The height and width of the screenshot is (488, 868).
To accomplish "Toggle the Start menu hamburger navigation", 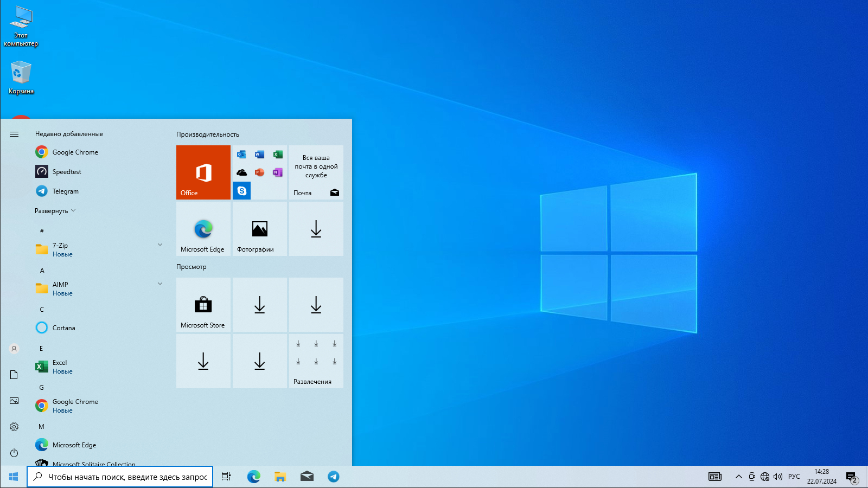I will pos(14,134).
